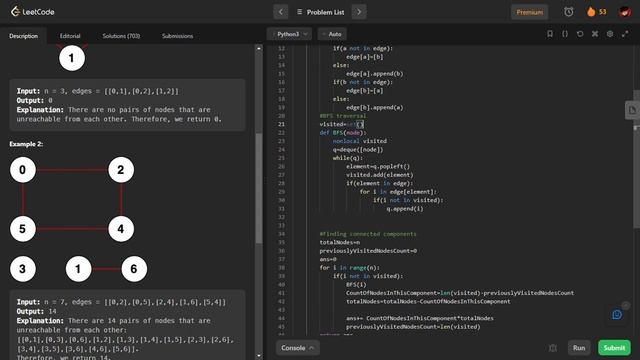Viewport: 640px width, 360px height.
Task: Click the 'Input: n = 7' line
Action: click(121, 302)
